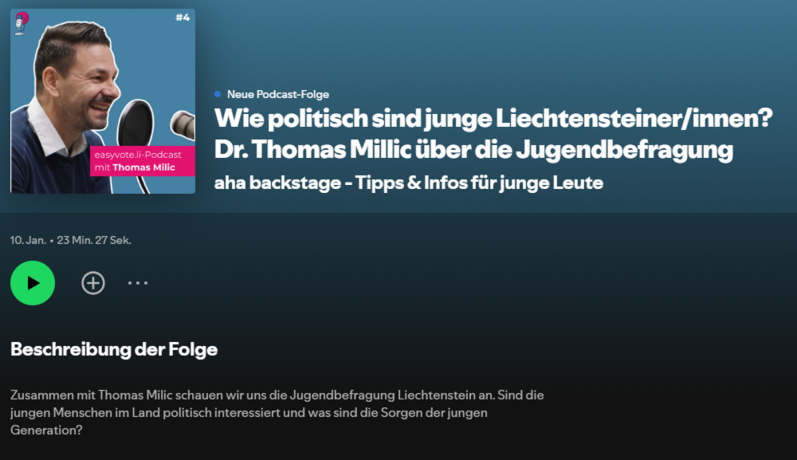Screen dimensions: 797x460
Task: Click the #4 episode number badge
Action: [181, 17]
